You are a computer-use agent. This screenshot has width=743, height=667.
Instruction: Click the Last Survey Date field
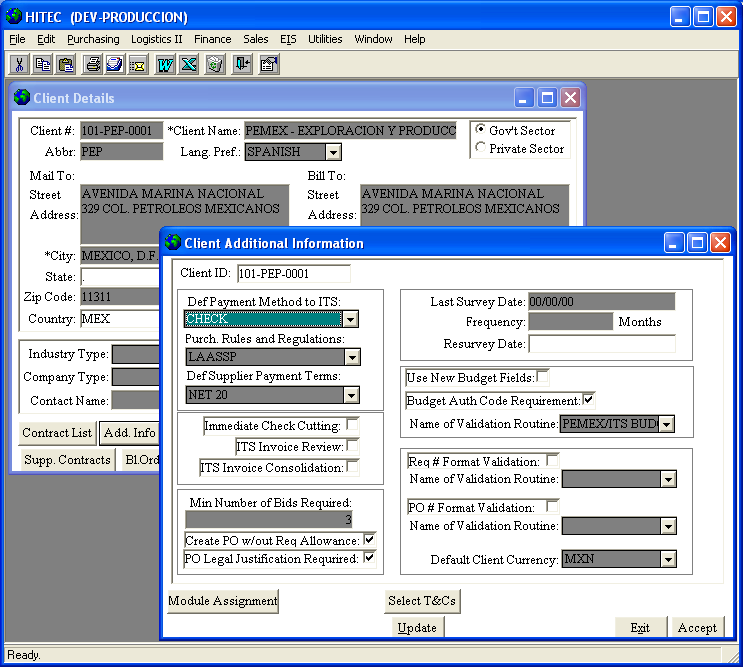[x=602, y=302]
